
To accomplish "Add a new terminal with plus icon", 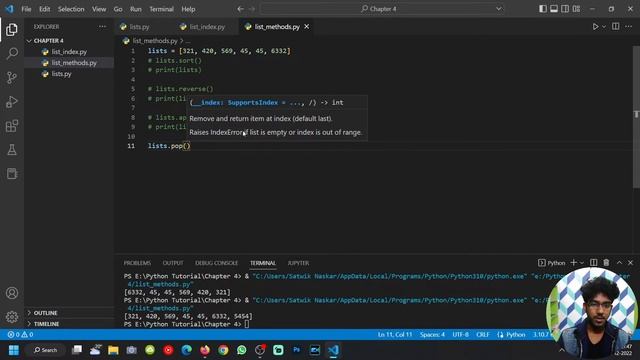I will pos(573,262).
